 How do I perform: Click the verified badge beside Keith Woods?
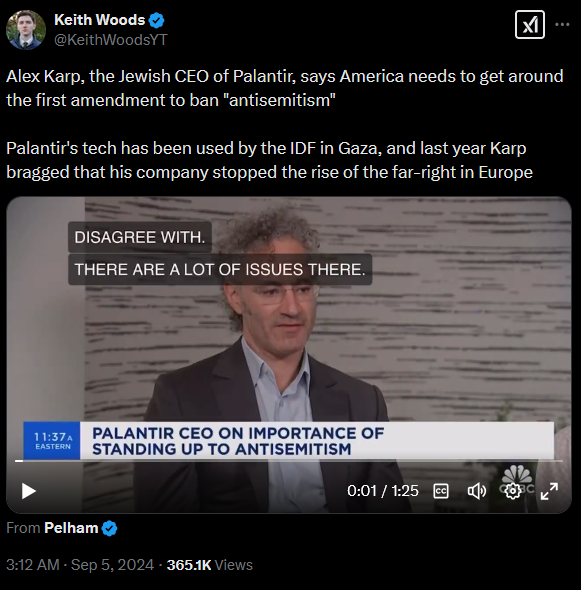[157, 20]
